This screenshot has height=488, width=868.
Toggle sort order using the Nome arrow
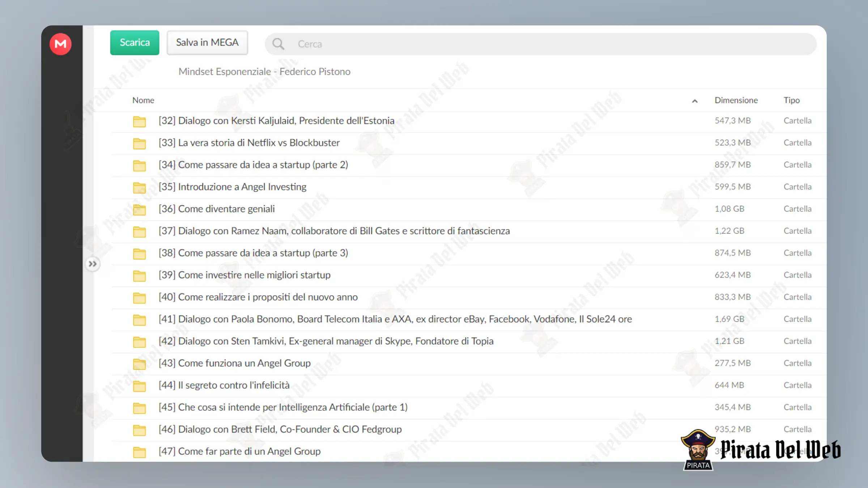[694, 101]
